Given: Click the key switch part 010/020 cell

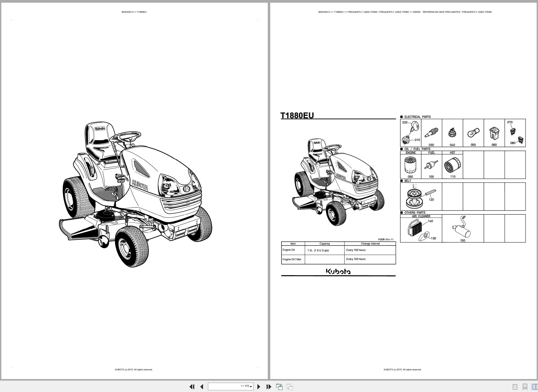Looking at the screenshot, I should click(x=411, y=133).
